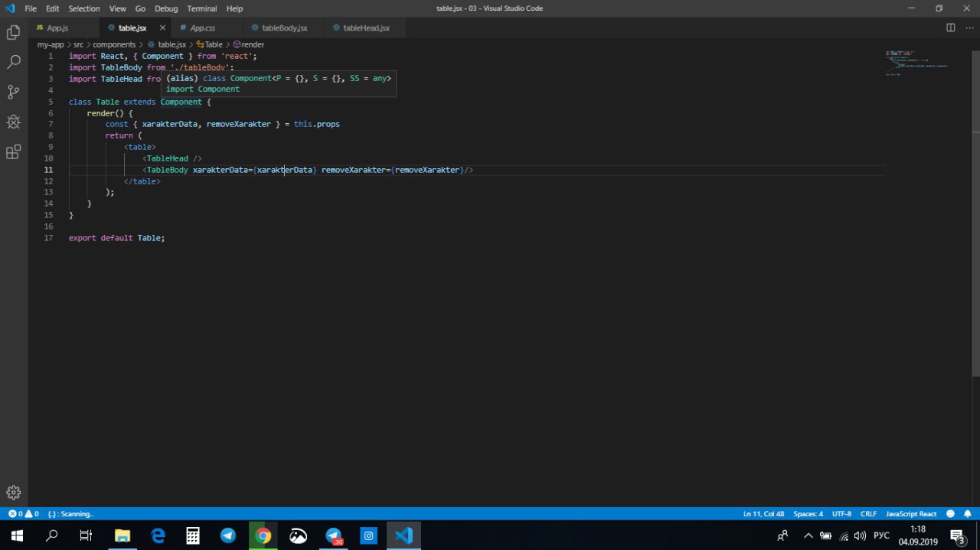980x550 pixels.
Task: Click the Ln 11, Col 48 indicator
Action: tap(763, 514)
